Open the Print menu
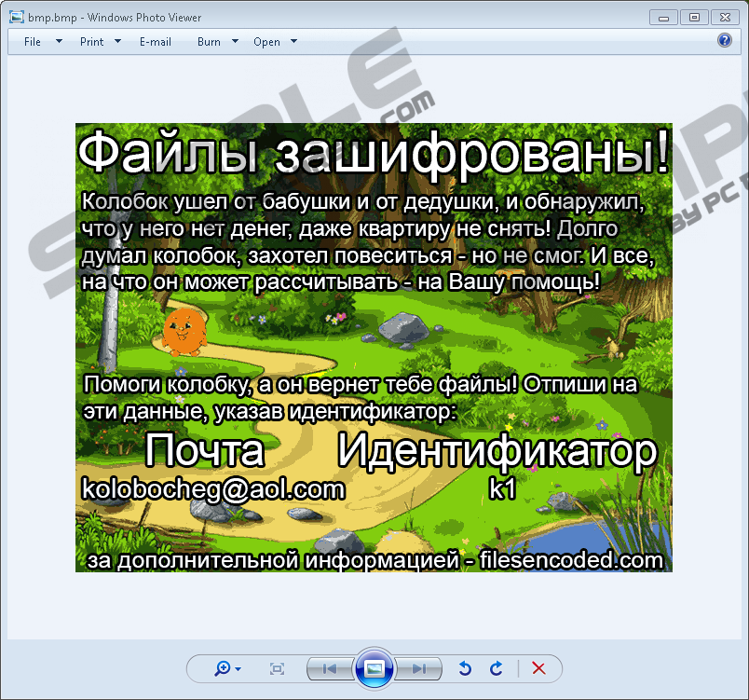 pos(91,42)
